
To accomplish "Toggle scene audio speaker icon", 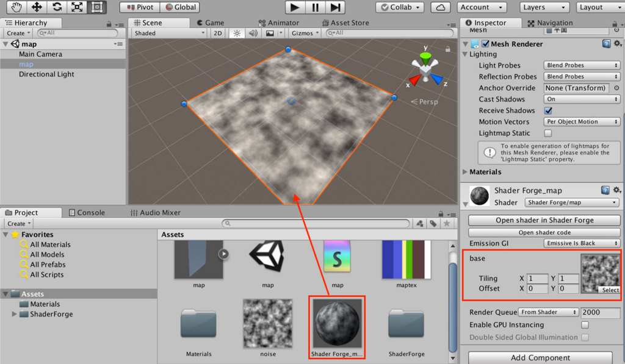I will [253, 33].
